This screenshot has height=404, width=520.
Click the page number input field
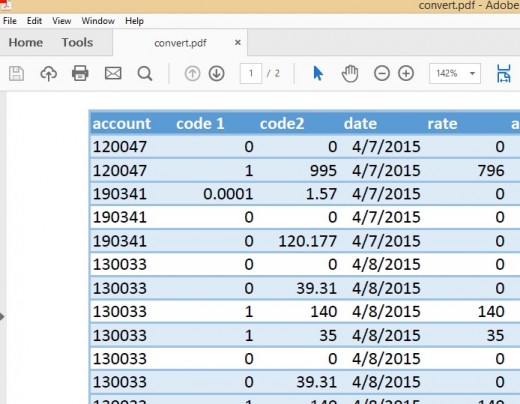251,73
